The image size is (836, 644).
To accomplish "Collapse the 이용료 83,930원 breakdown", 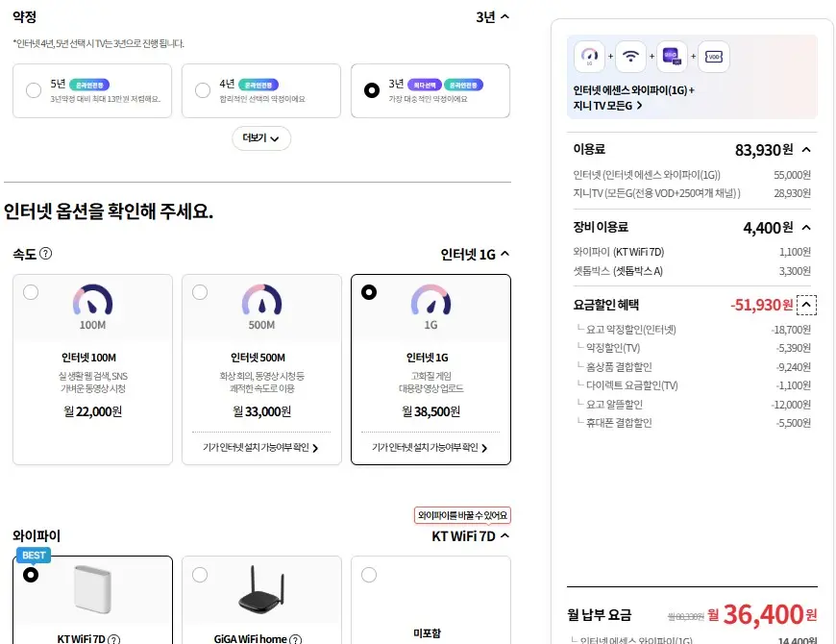I will pos(806,150).
